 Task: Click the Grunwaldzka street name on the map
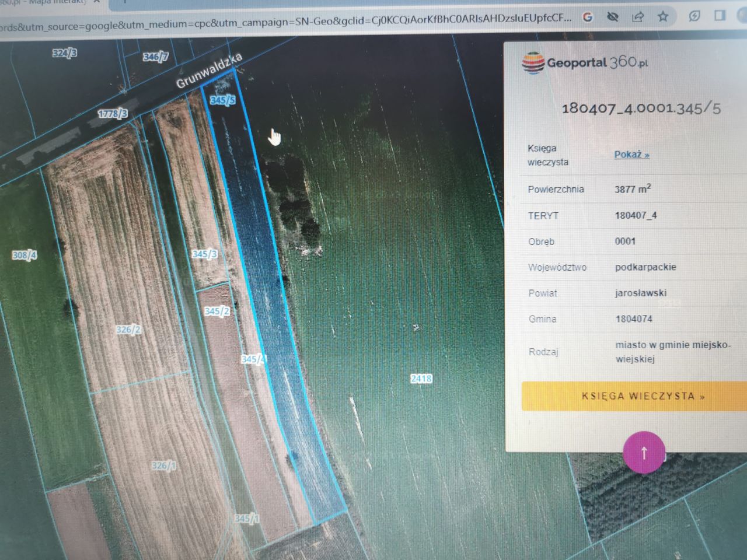click(208, 70)
